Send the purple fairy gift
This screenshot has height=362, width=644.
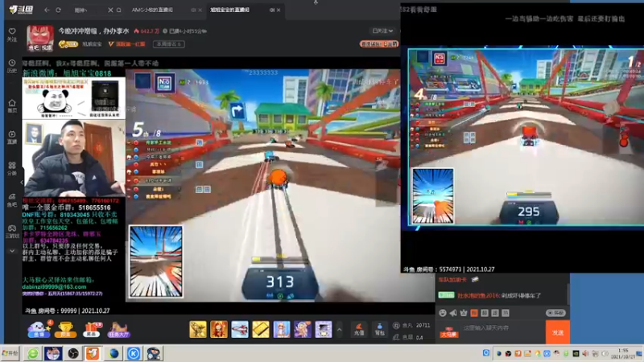point(303,330)
